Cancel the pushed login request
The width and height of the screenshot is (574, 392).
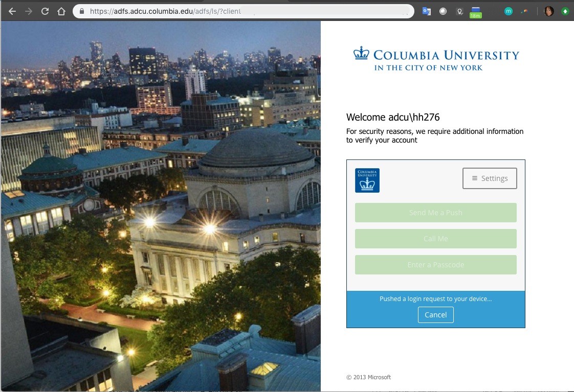click(436, 315)
